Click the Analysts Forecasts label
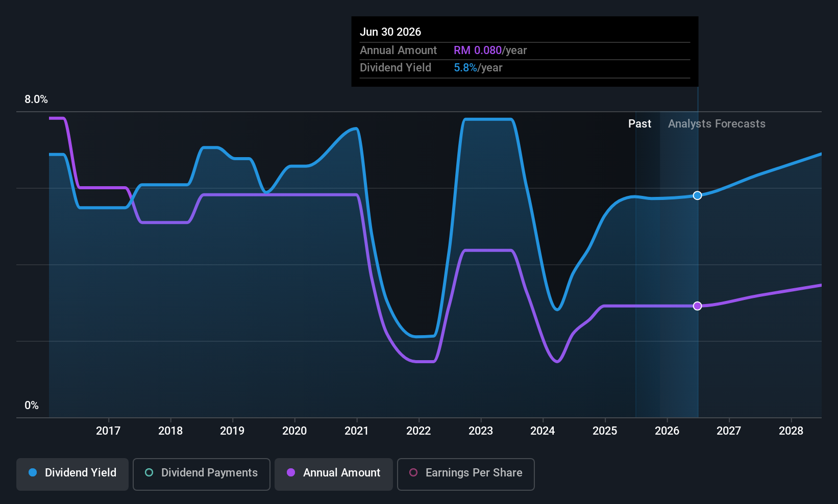The image size is (838, 504). [717, 124]
